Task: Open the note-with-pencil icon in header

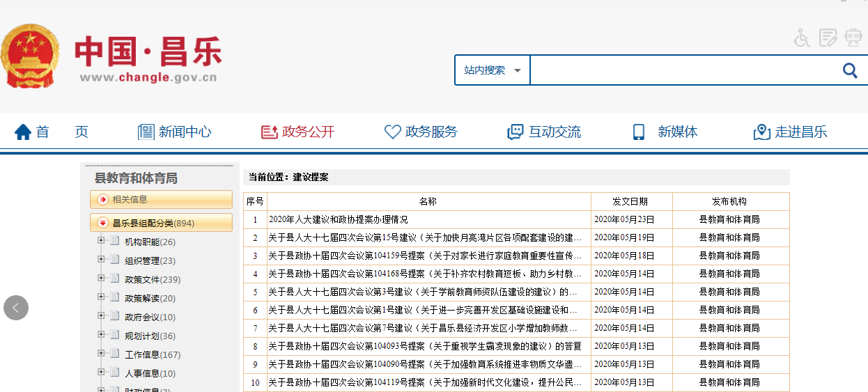Action: pos(828,38)
